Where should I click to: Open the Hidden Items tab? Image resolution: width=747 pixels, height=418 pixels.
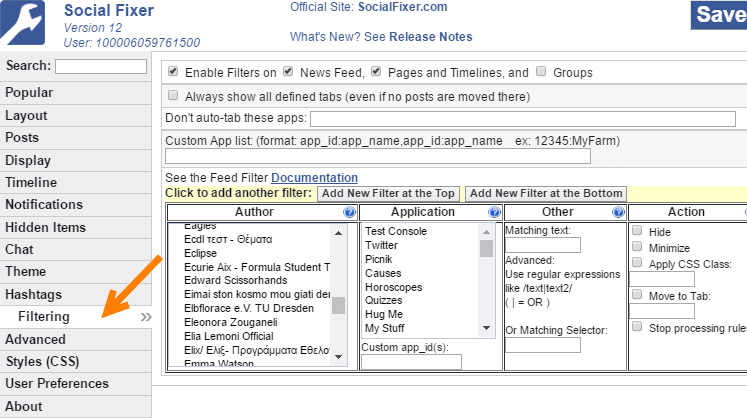tap(75, 227)
